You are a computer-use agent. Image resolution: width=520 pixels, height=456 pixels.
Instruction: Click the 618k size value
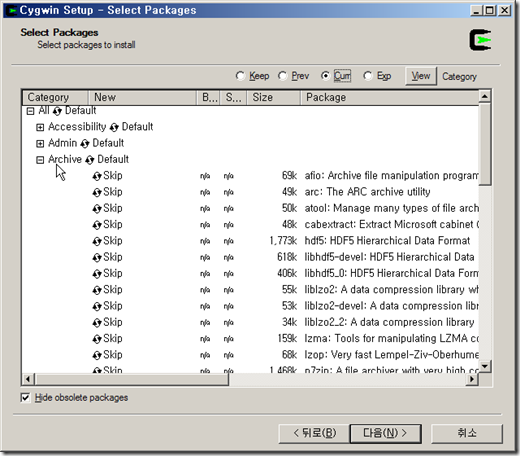287,257
